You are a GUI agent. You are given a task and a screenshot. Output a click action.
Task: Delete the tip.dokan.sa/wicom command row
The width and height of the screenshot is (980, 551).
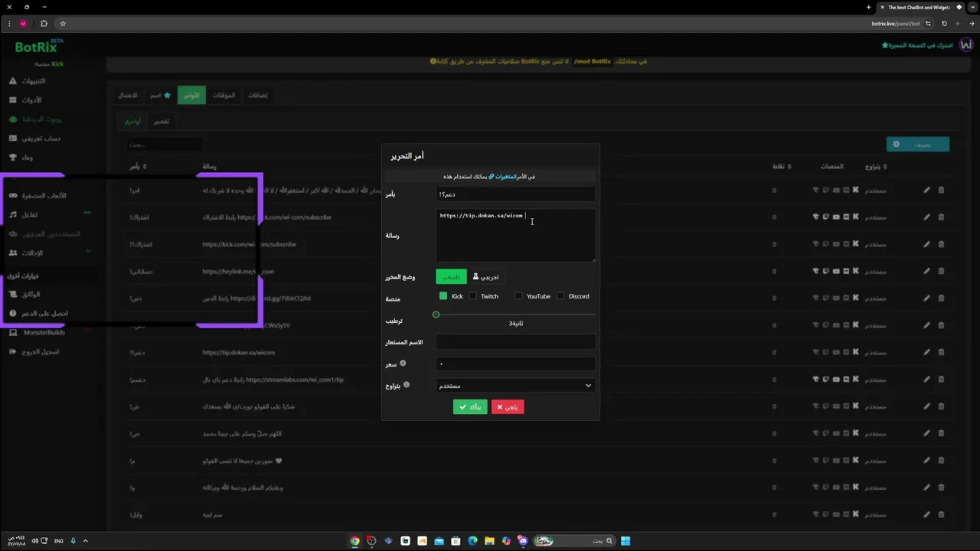[941, 353]
